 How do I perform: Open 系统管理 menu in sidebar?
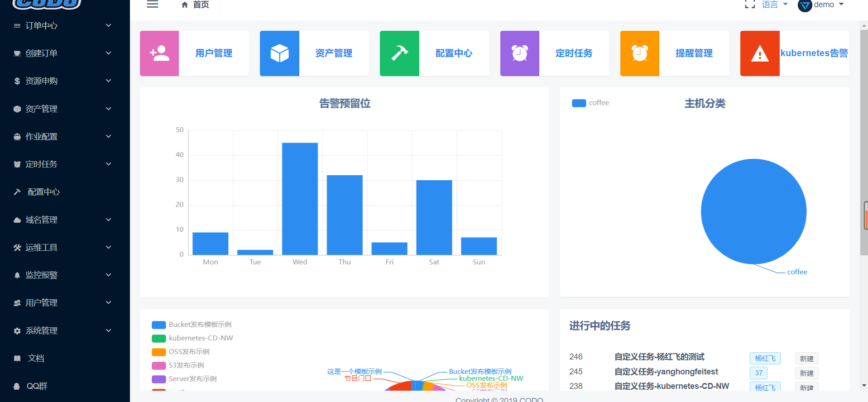(65, 331)
